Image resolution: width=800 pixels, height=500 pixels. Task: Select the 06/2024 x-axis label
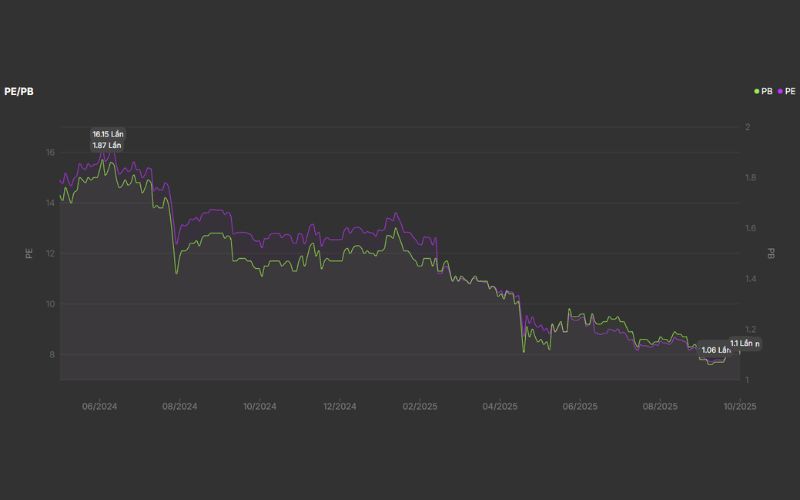(x=99, y=406)
